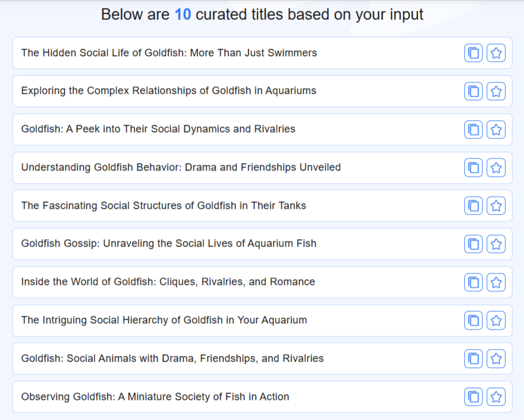The width and height of the screenshot is (524, 420).
Task: Star 'Observing Goldfish: A Miniature Society' title
Action: (x=496, y=397)
